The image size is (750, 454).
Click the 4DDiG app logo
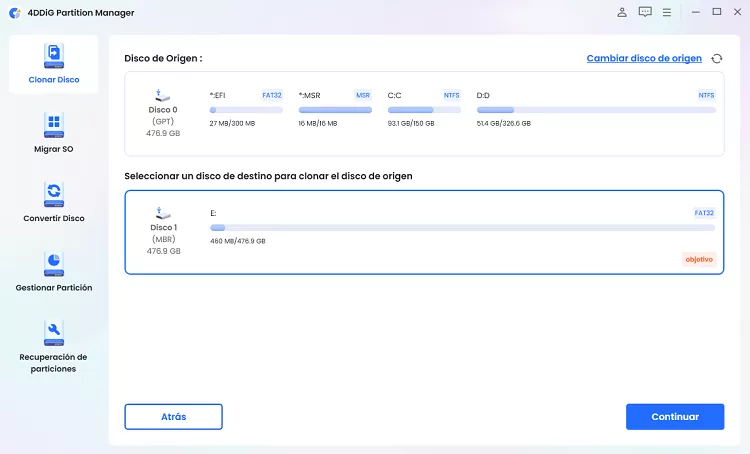coord(14,12)
